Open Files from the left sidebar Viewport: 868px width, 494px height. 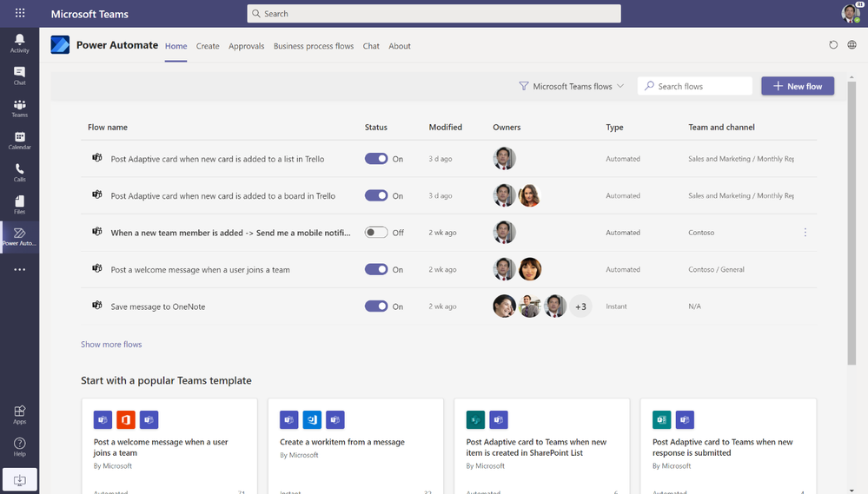pos(19,205)
